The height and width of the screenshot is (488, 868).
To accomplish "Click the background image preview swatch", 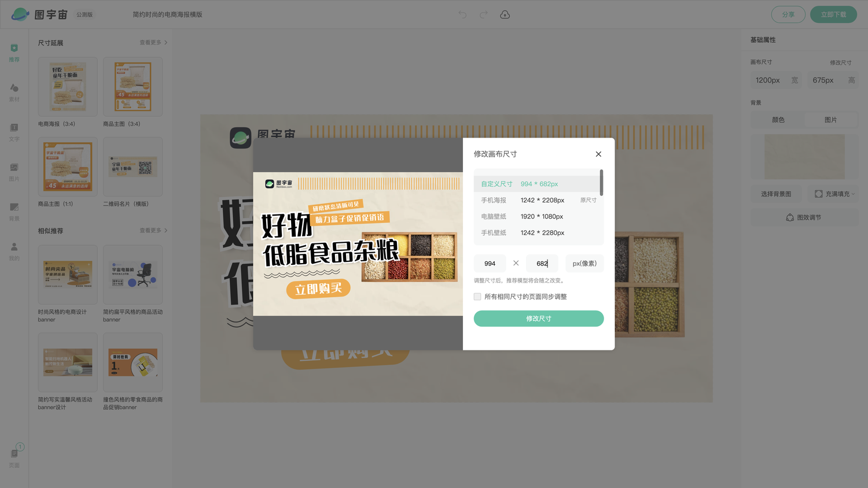I will (804, 157).
